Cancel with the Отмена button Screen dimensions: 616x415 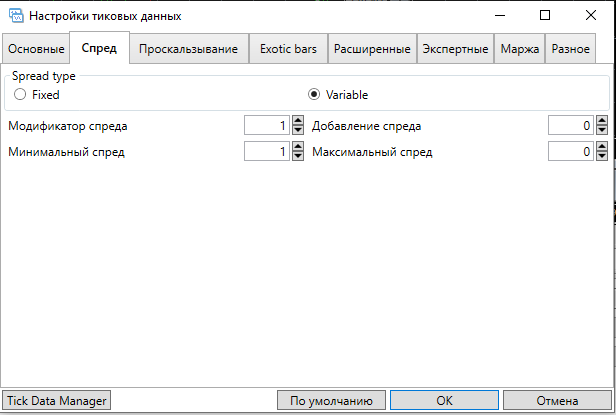pos(557,400)
